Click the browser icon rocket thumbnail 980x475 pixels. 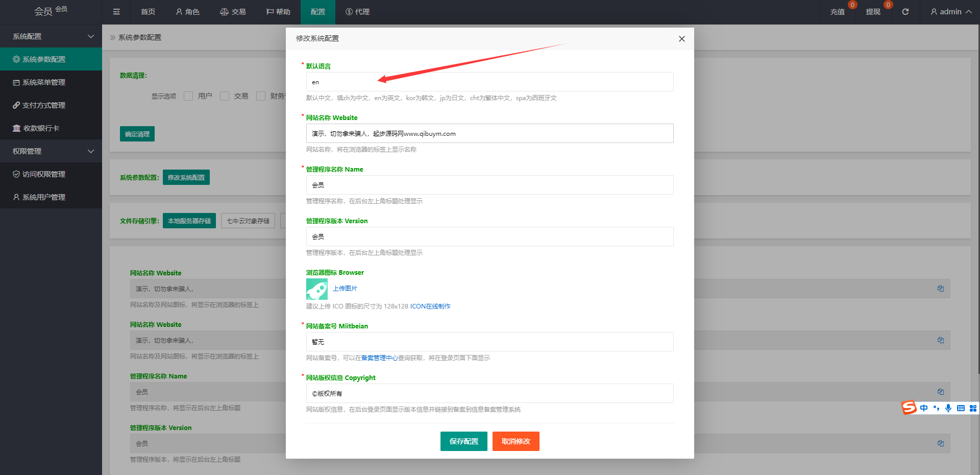click(x=317, y=289)
